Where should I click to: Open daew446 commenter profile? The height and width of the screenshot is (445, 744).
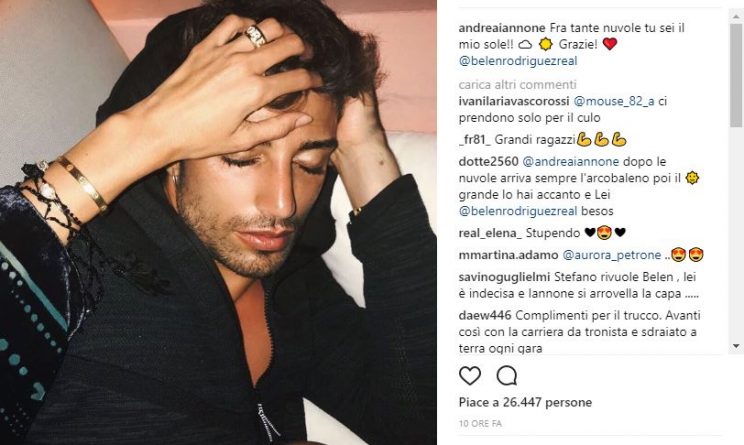tap(485, 315)
